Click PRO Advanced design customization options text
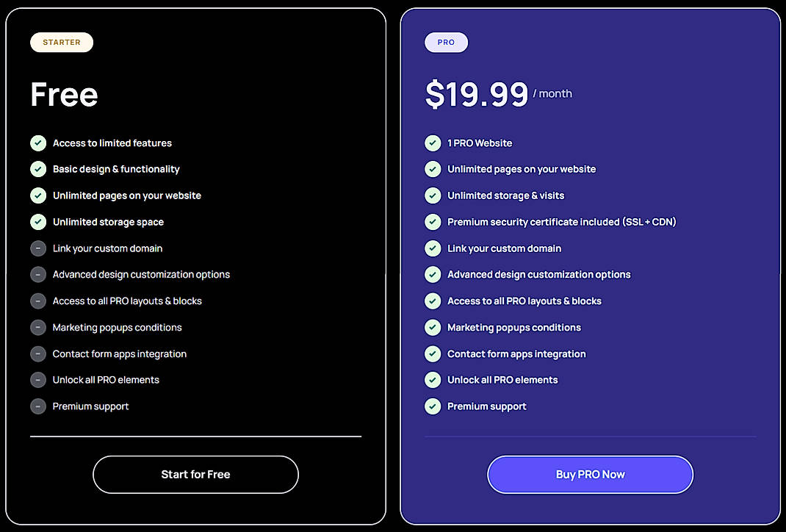This screenshot has height=532, width=786. 538,275
